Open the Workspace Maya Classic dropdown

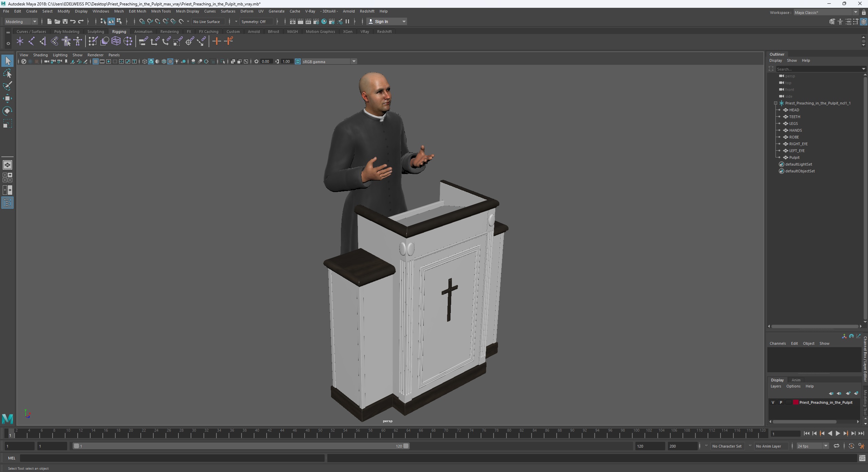click(x=826, y=13)
